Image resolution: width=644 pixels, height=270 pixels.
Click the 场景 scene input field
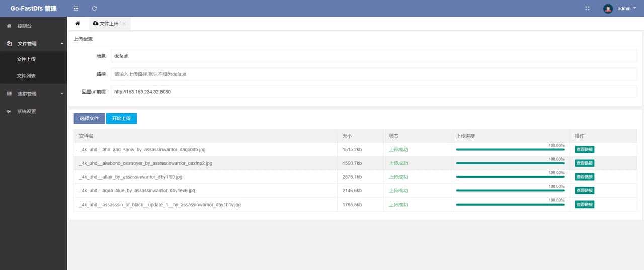pos(373,56)
